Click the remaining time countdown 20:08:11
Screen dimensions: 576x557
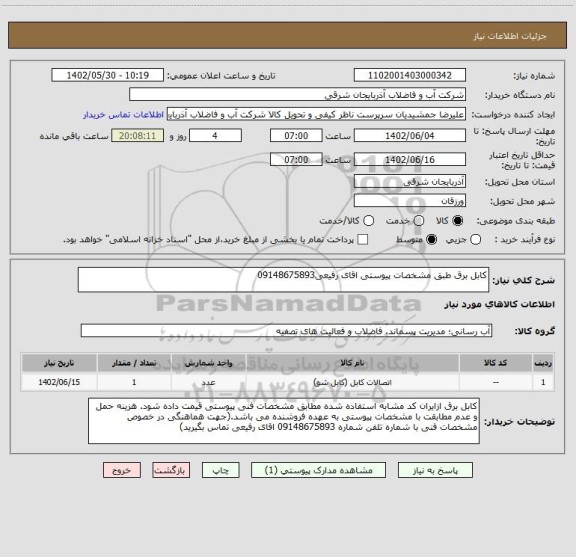click(137, 136)
